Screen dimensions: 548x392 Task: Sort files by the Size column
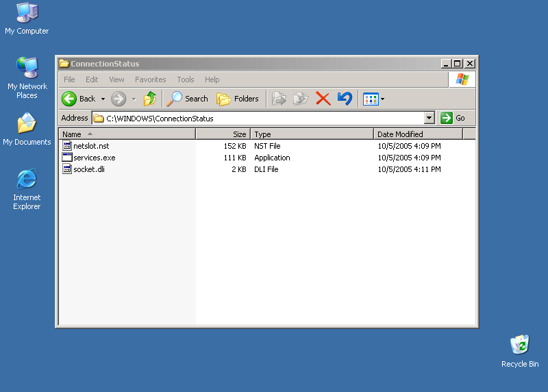[x=223, y=134]
